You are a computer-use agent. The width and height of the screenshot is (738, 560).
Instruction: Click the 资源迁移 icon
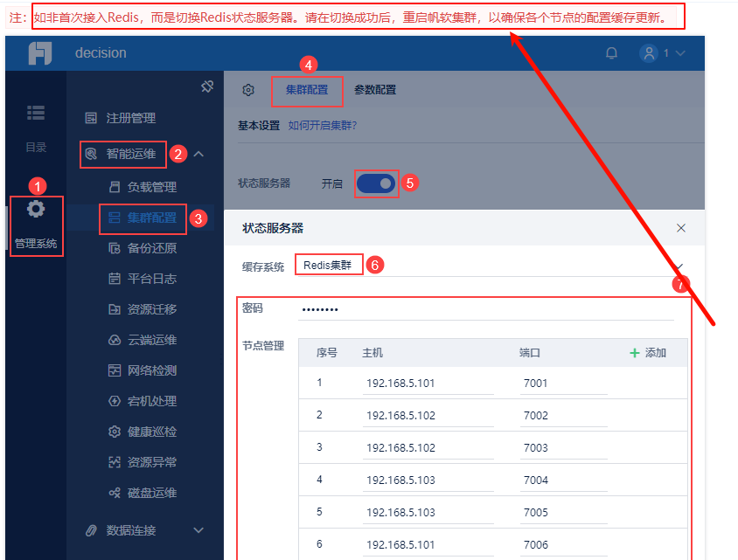(x=115, y=309)
